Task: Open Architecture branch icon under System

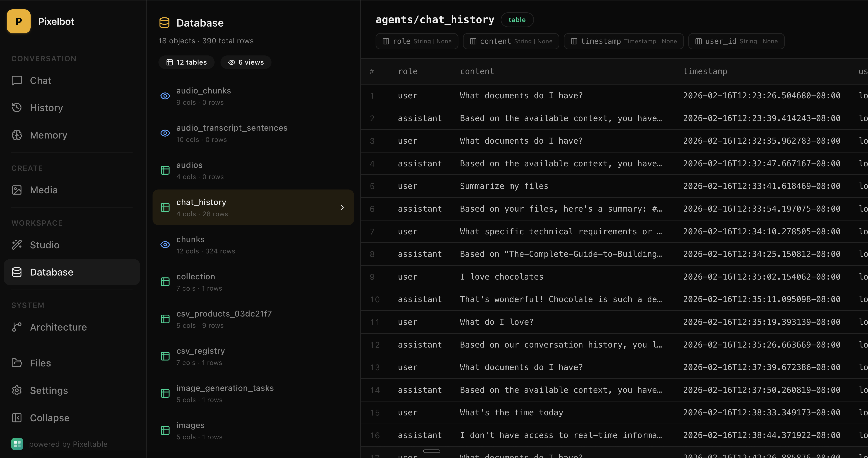Action: pos(17,327)
